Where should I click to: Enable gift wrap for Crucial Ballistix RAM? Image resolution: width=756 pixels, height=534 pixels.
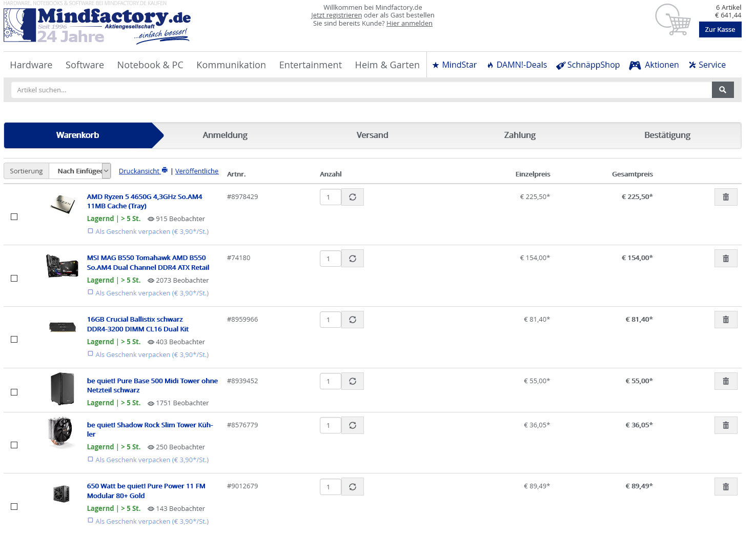[91, 354]
